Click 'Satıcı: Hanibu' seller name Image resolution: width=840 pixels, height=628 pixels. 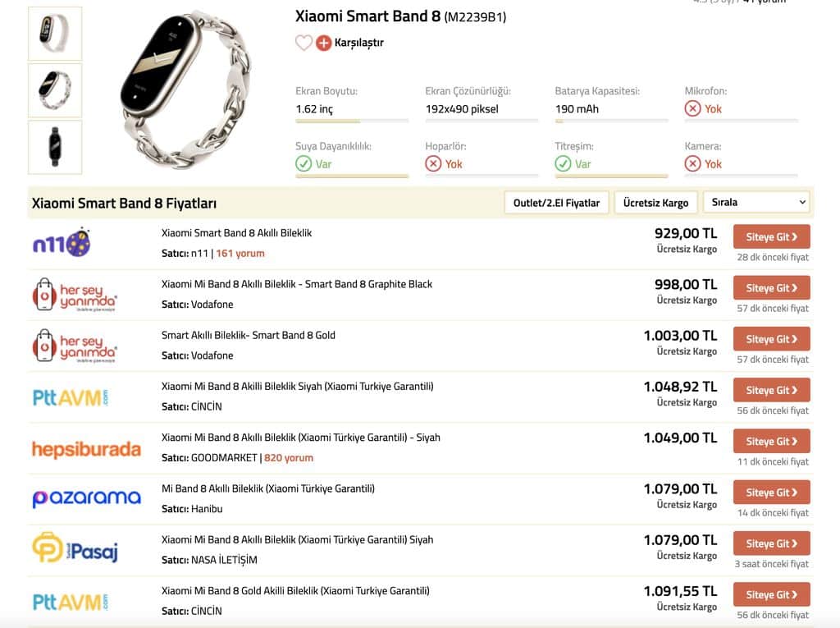[x=192, y=508]
